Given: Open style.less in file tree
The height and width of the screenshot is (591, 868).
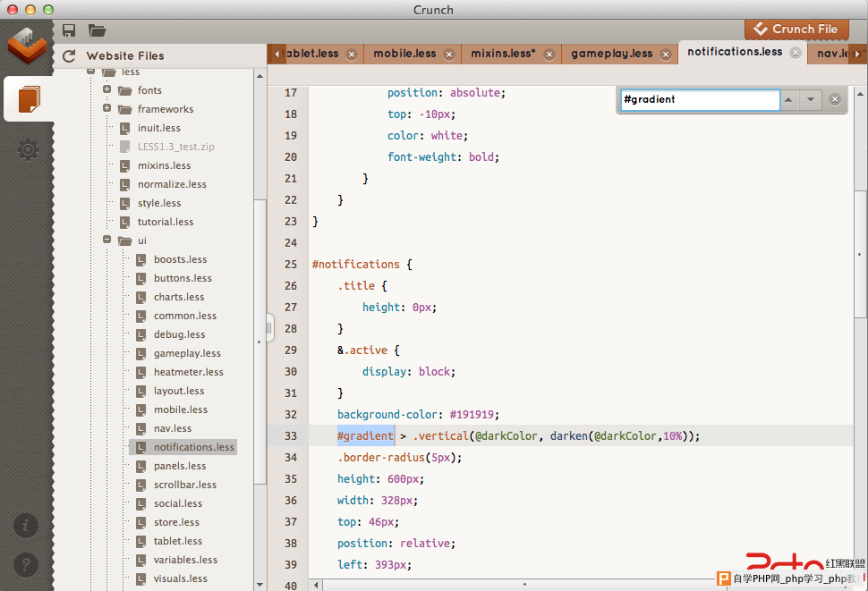Looking at the screenshot, I should [x=159, y=204].
